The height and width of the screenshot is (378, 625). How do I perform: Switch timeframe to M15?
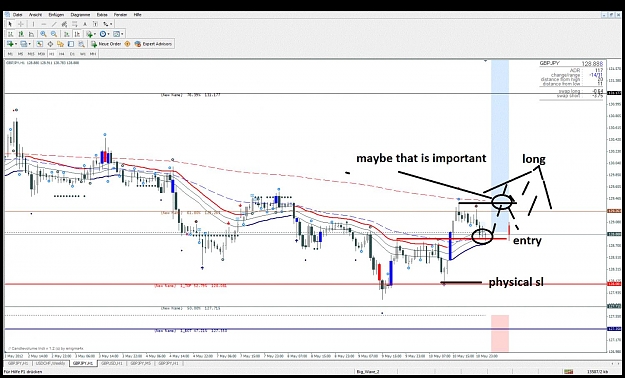point(31,53)
